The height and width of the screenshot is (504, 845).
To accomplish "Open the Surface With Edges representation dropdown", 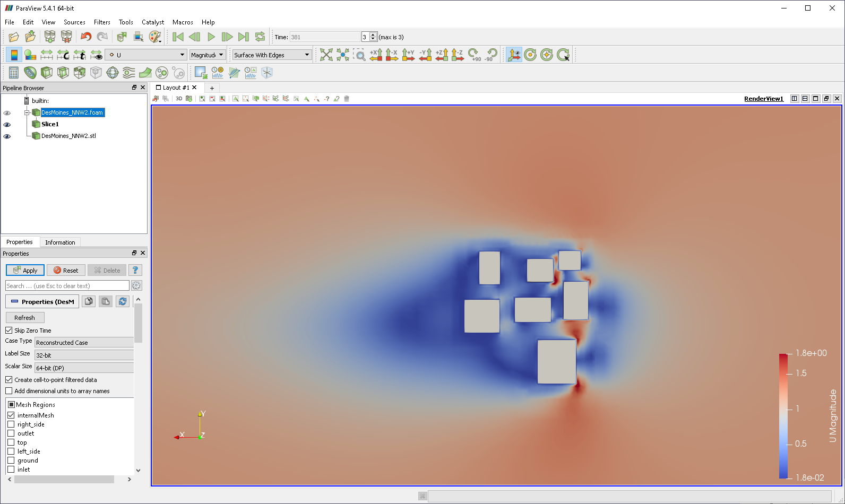I will [272, 55].
